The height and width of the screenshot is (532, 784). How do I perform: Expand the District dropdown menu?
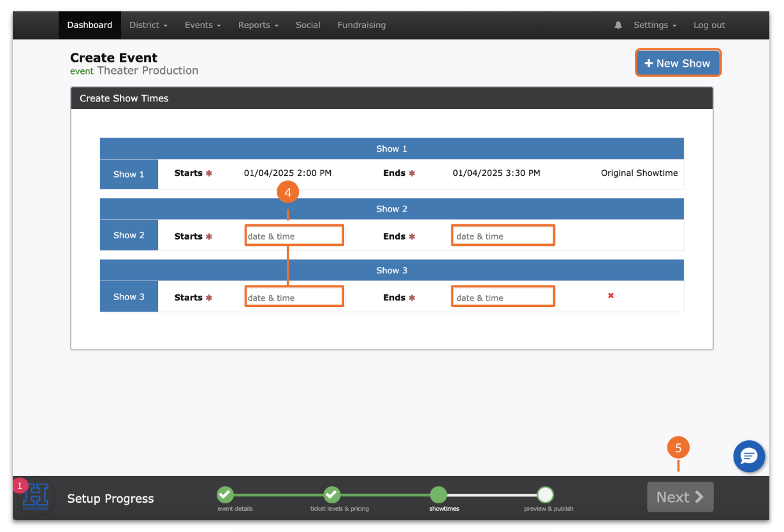pyautogui.click(x=148, y=25)
